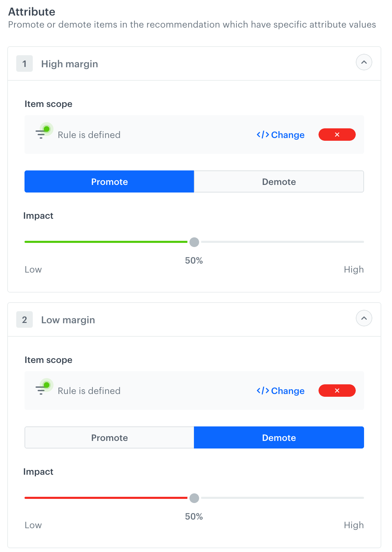Click the number badge 2 of Low margin rule
The height and width of the screenshot is (552, 392).
tap(24, 319)
